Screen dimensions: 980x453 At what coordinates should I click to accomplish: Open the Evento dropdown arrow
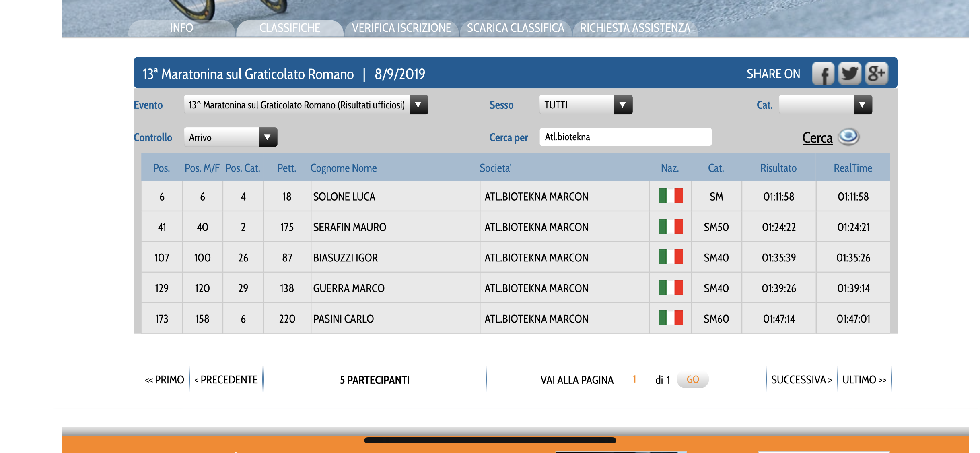(418, 105)
